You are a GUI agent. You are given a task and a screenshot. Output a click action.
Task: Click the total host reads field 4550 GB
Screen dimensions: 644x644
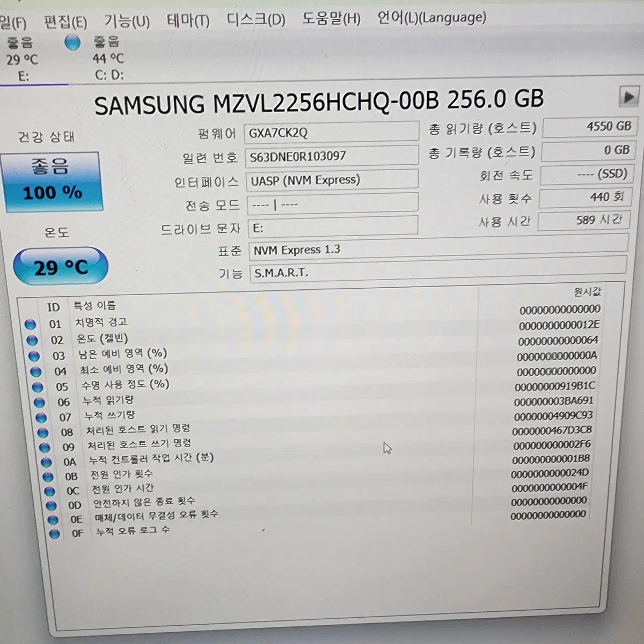pyautogui.click(x=589, y=127)
